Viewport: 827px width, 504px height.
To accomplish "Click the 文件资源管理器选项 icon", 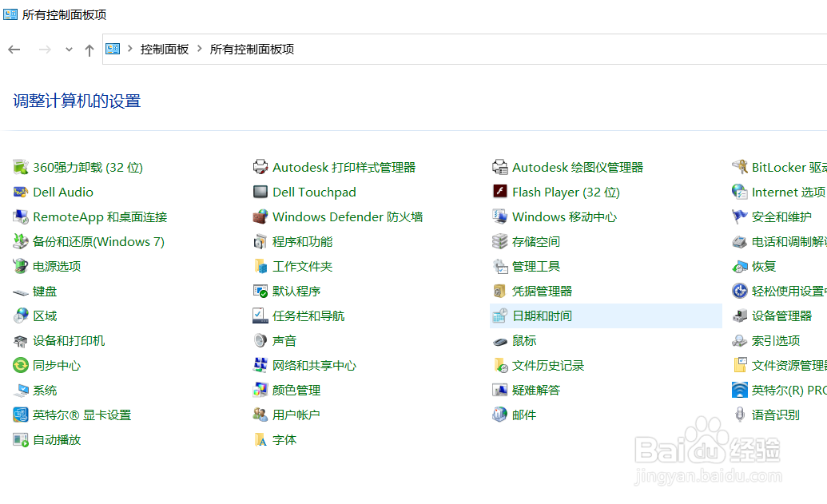I will [x=740, y=365].
